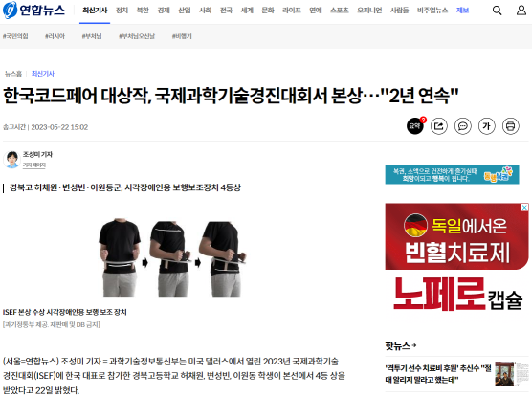Click 최신기사 in the breadcrumb
The image size is (532, 397).
coord(43,74)
